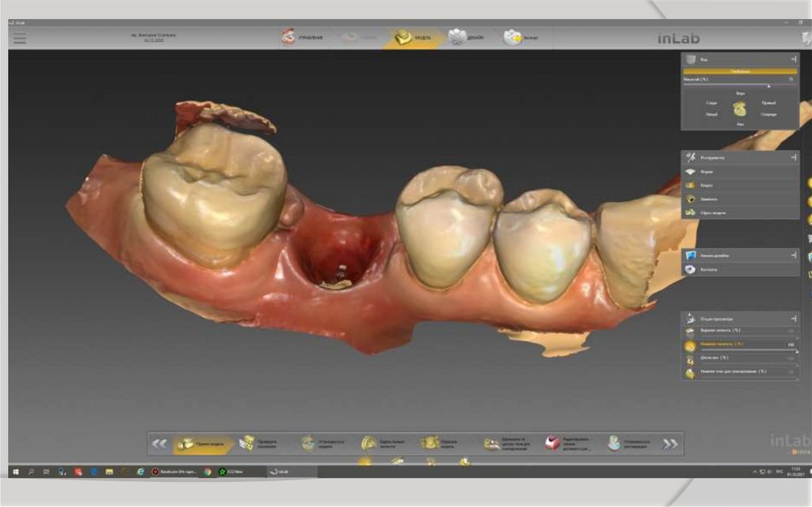The height and width of the screenshot is (507, 812).
Task: Collapse the Инструменты (Tools) panel
Action: pyautogui.click(x=793, y=157)
